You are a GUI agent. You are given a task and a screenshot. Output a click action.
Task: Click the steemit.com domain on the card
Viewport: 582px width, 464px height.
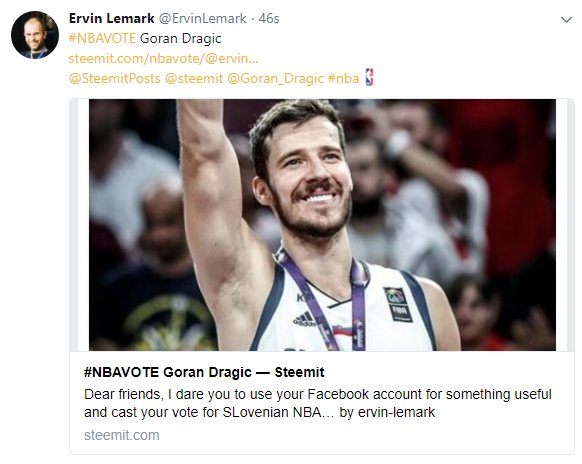pyautogui.click(x=122, y=435)
